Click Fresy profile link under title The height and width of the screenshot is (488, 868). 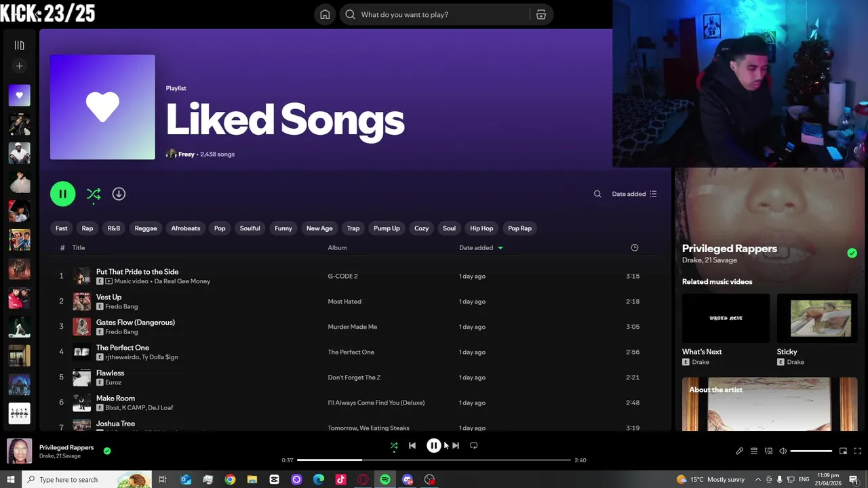186,155
